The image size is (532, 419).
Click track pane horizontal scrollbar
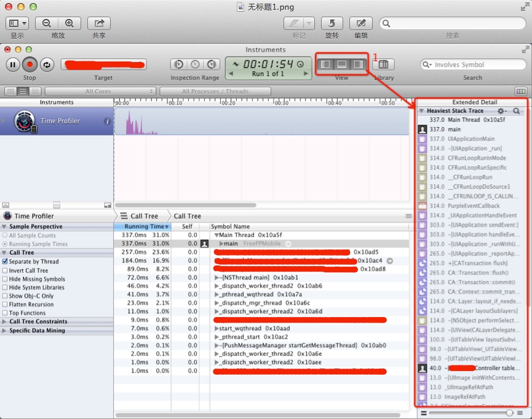tap(186, 205)
